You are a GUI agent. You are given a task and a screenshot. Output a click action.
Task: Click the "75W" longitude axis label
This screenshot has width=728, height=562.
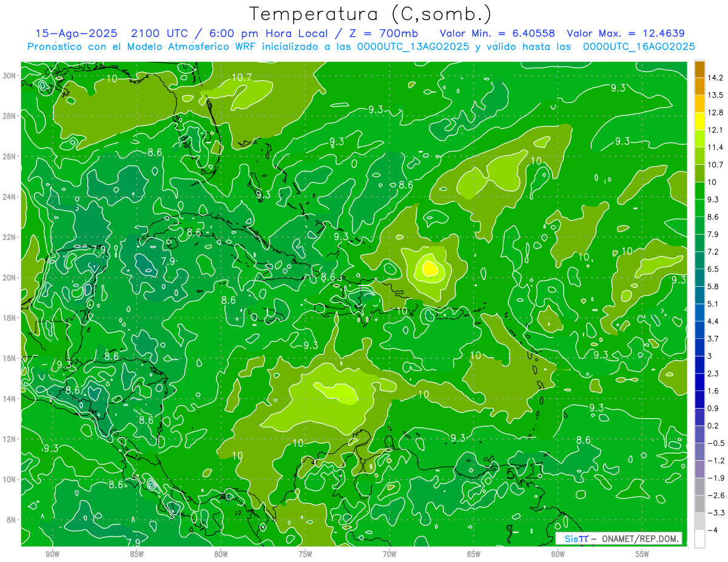[x=305, y=554]
